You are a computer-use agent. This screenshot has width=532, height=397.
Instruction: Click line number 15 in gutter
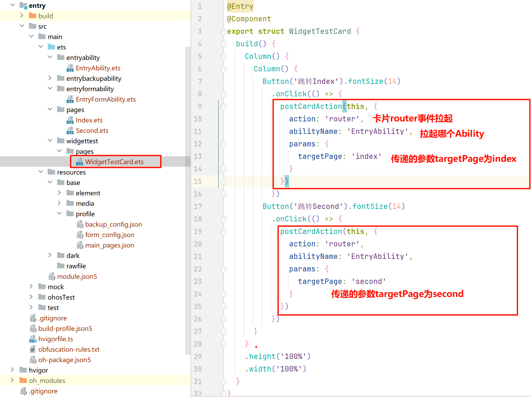tap(198, 182)
